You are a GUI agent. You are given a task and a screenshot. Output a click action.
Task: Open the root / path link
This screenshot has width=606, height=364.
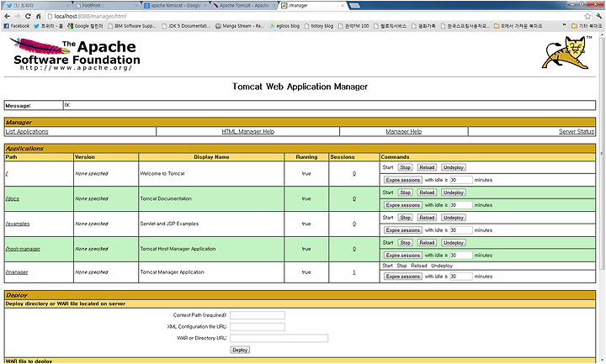point(7,174)
